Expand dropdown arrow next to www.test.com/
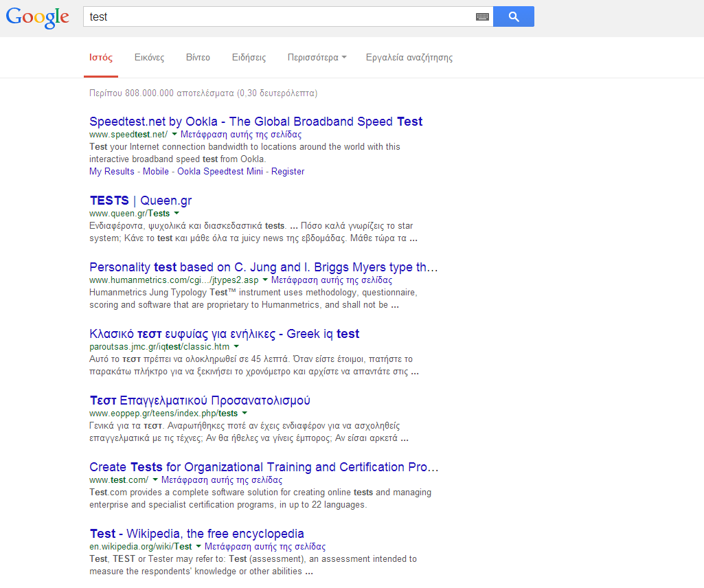Screen dimensions: 704x588 click(x=155, y=479)
